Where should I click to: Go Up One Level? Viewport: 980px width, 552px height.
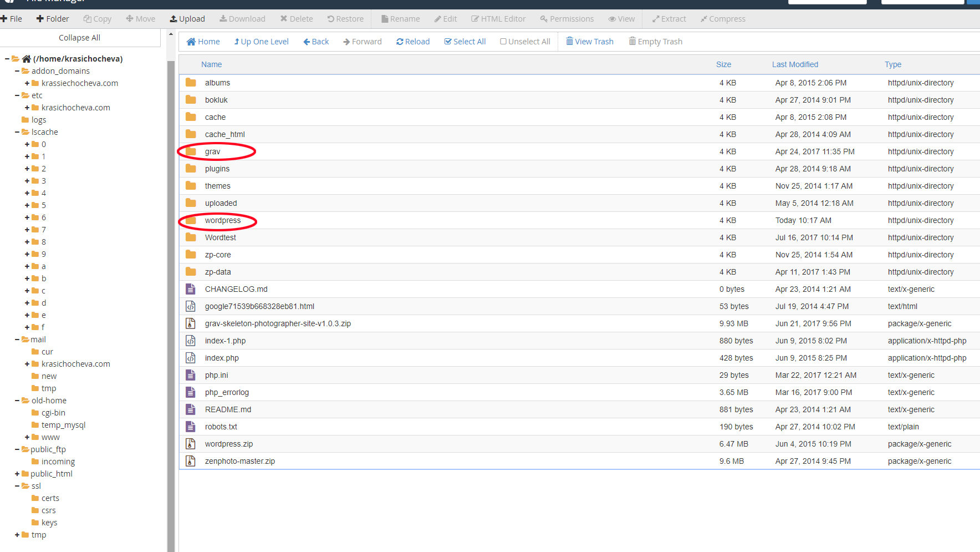click(261, 42)
